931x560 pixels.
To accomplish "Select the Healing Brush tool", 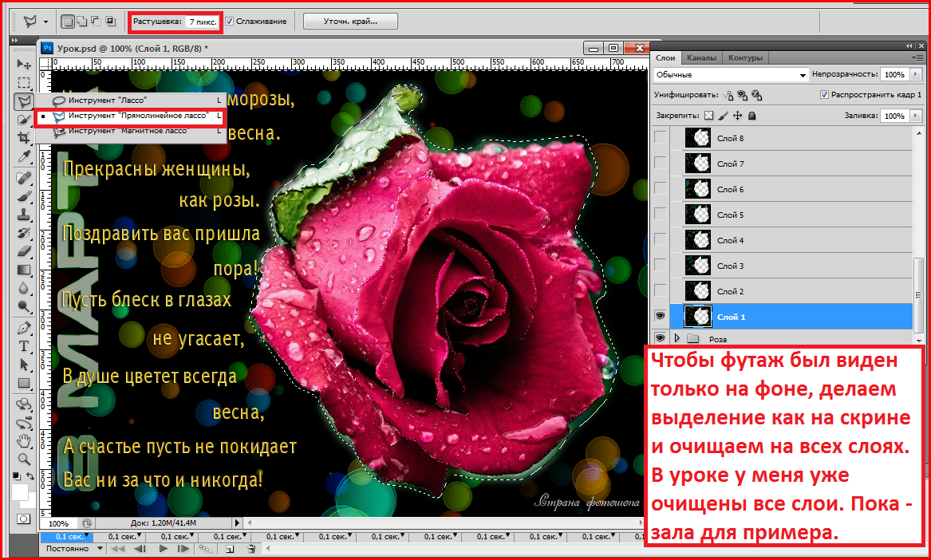I will (x=24, y=178).
